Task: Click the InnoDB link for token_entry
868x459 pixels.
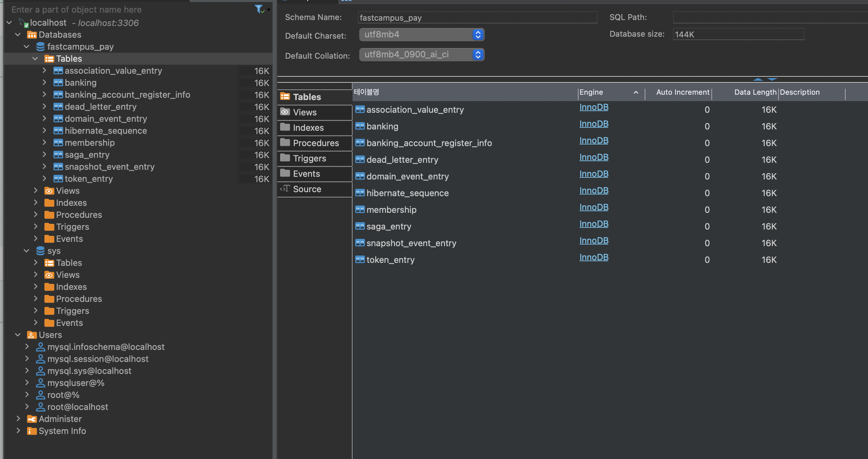Action: [593, 257]
